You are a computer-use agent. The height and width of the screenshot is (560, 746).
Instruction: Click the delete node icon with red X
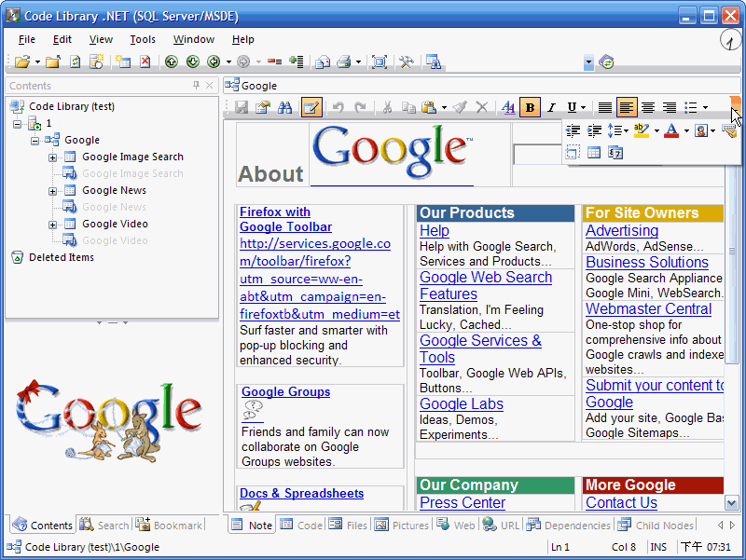[x=145, y=61]
